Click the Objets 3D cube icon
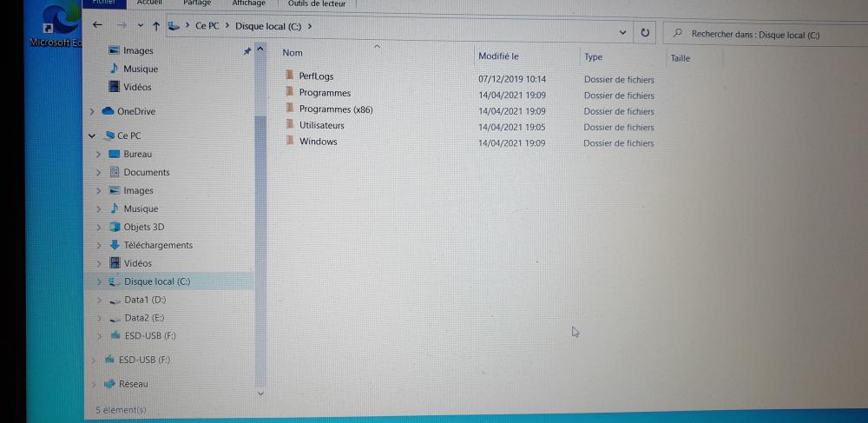Image resolution: width=868 pixels, height=423 pixels. coord(115,227)
